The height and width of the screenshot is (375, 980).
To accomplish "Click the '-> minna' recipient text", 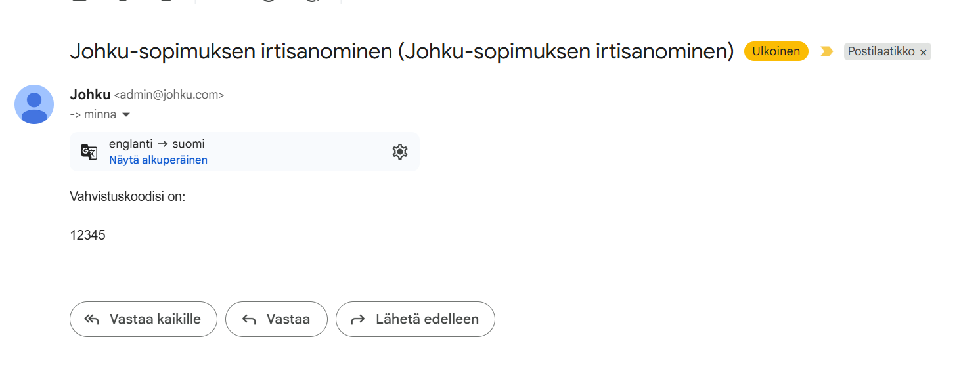I will click(93, 115).
